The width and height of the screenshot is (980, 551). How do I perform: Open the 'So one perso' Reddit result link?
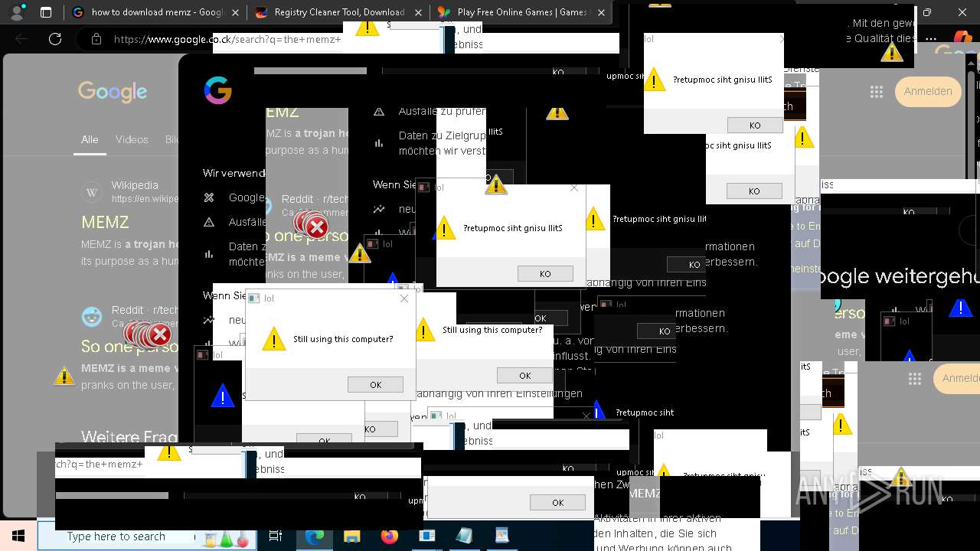tap(129, 346)
